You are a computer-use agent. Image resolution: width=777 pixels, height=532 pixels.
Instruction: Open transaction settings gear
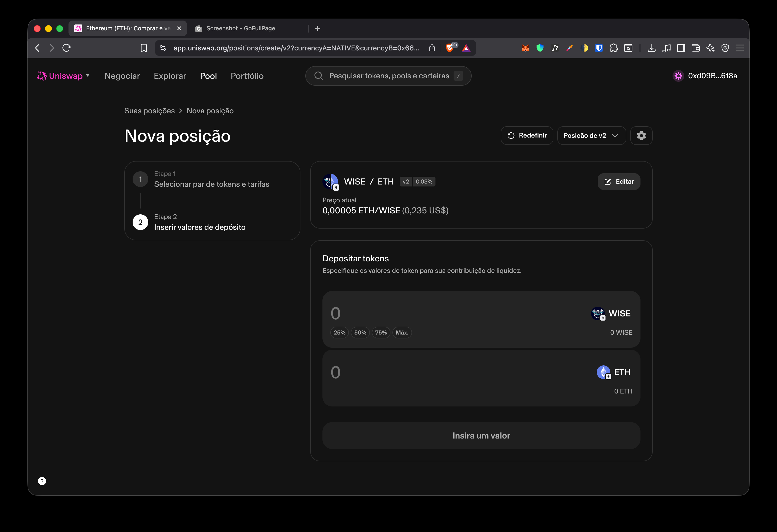(641, 135)
